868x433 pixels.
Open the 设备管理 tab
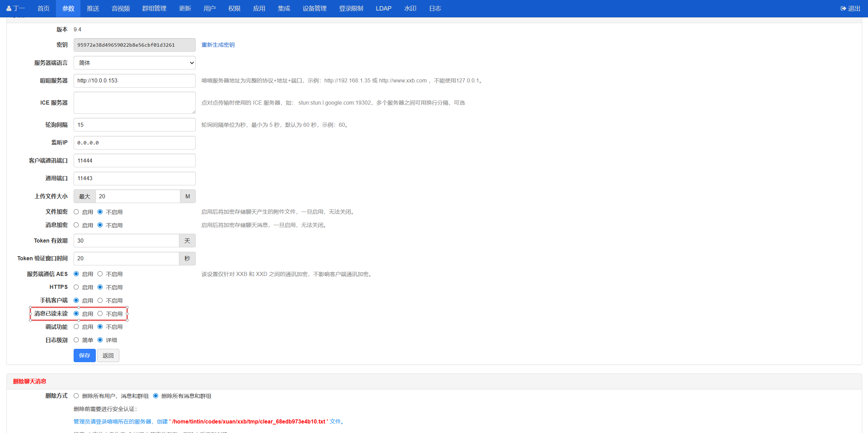(314, 9)
